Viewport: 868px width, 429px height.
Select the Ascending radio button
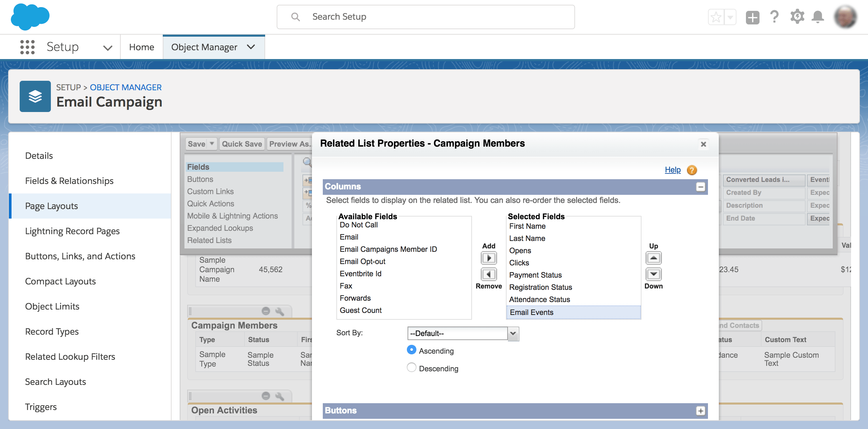point(411,350)
